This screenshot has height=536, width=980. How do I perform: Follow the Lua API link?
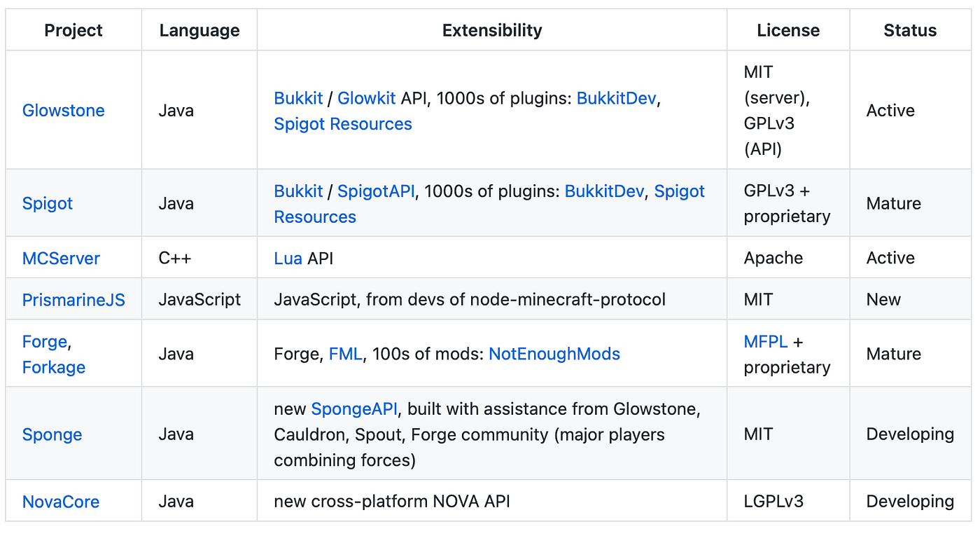[x=288, y=259]
